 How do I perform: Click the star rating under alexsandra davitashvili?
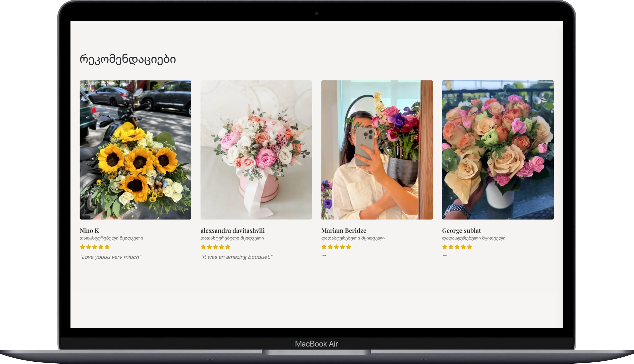pos(215,247)
